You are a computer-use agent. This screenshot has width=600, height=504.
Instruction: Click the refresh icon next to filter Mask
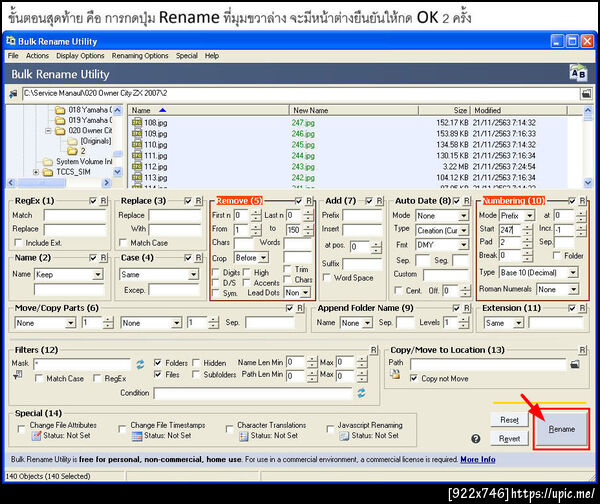pyautogui.click(x=140, y=364)
